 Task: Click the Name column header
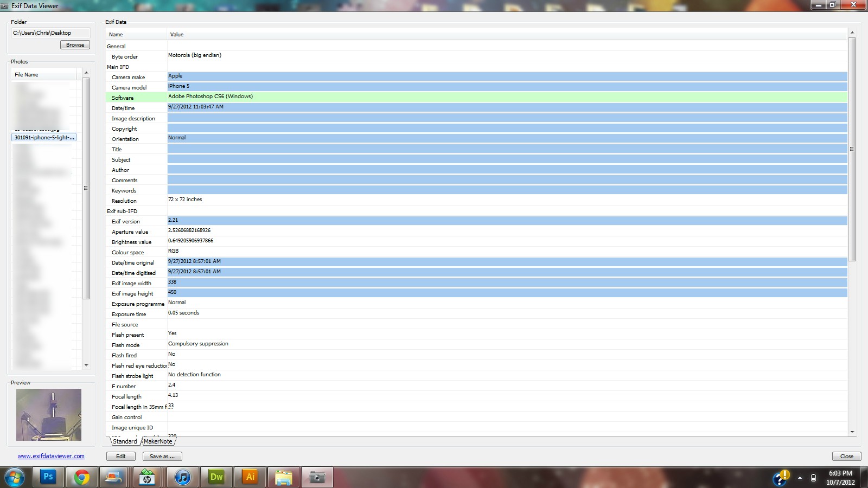[x=136, y=34]
